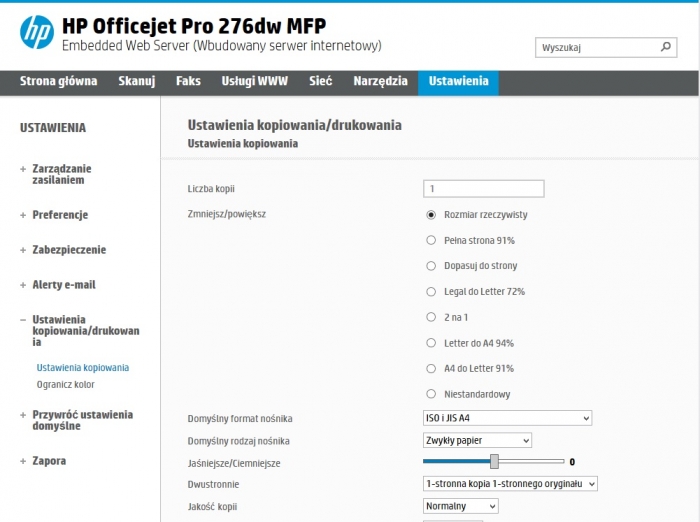Select Pełna strona 91% option
Screen dimensions: 700x522
[431, 240]
